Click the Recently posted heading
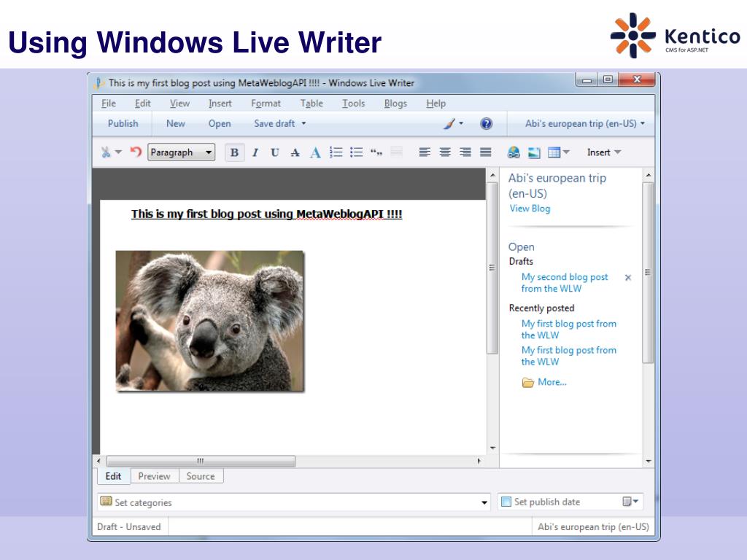 (542, 308)
